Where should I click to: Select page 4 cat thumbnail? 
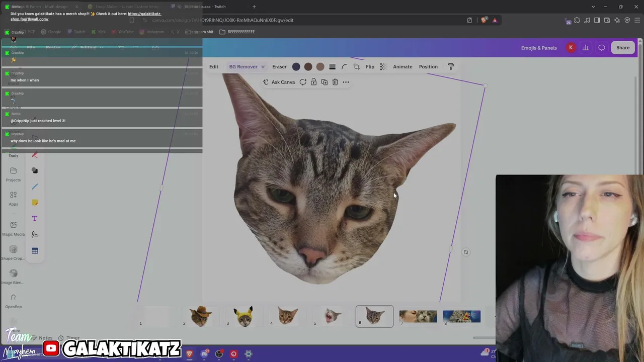[288, 316]
